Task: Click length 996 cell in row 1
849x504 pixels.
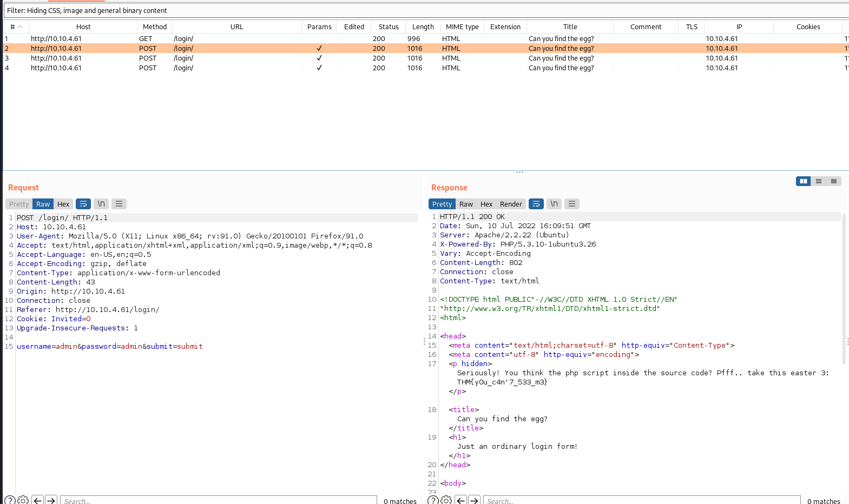Action: tap(414, 38)
